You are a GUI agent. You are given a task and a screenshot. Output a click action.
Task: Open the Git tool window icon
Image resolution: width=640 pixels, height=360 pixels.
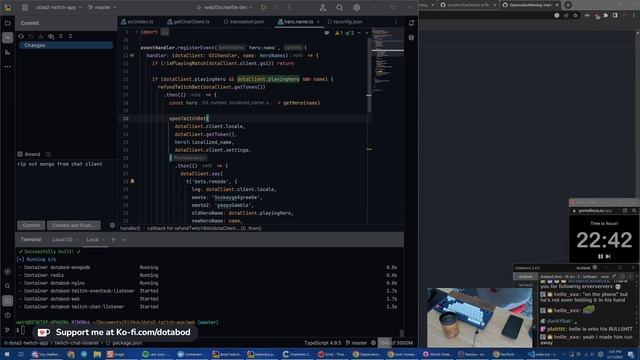click(x=7, y=330)
